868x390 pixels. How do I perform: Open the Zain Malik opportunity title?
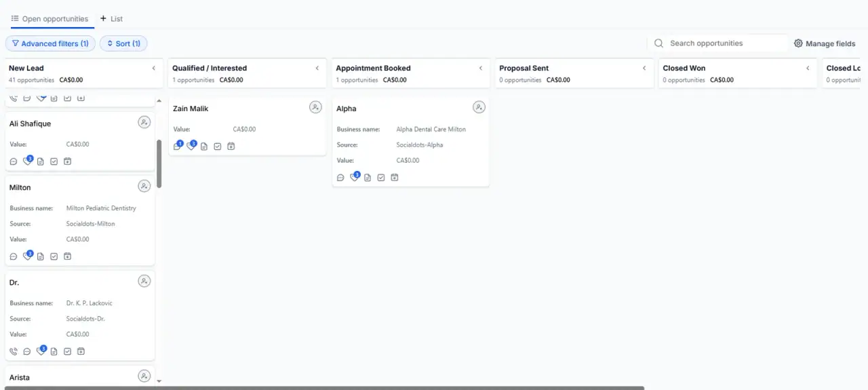pyautogui.click(x=191, y=109)
